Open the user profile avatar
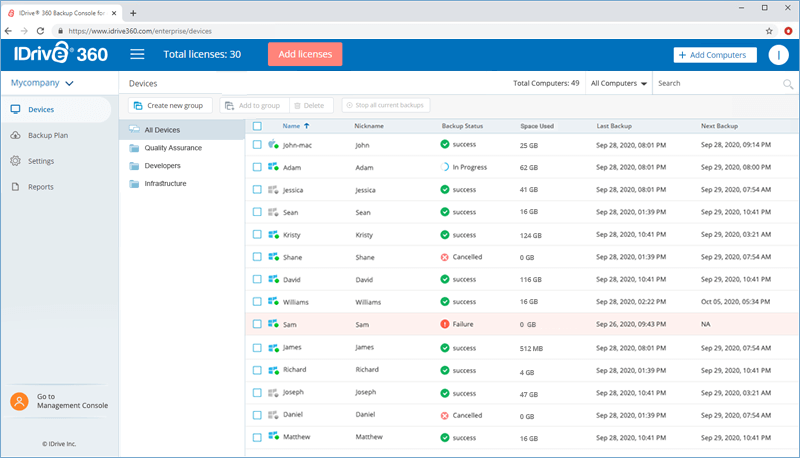800x458 pixels. 778,55
